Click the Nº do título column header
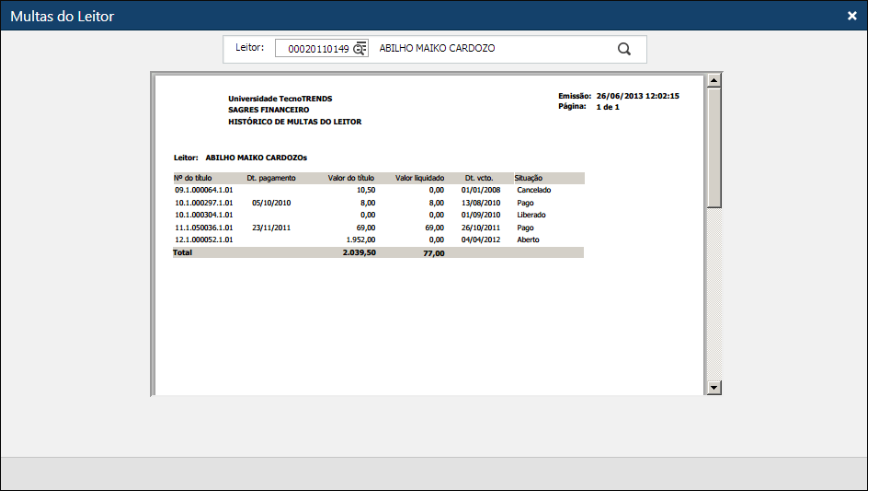869x491 pixels. click(192, 178)
